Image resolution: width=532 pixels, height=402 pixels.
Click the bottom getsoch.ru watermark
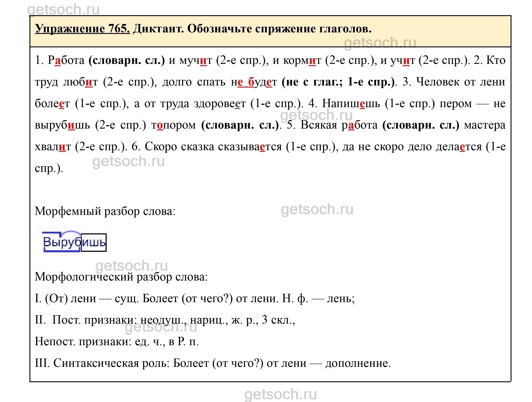tap(280, 394)
